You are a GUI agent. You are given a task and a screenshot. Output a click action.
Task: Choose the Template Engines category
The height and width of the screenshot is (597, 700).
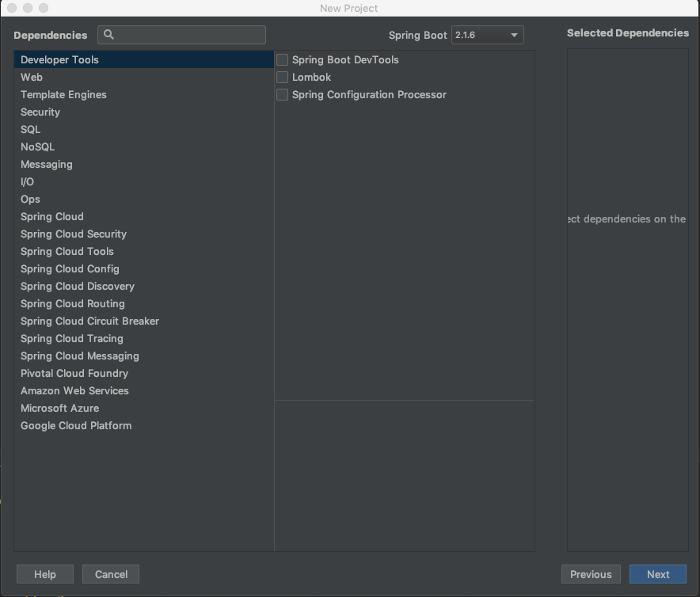coord(144,95)
